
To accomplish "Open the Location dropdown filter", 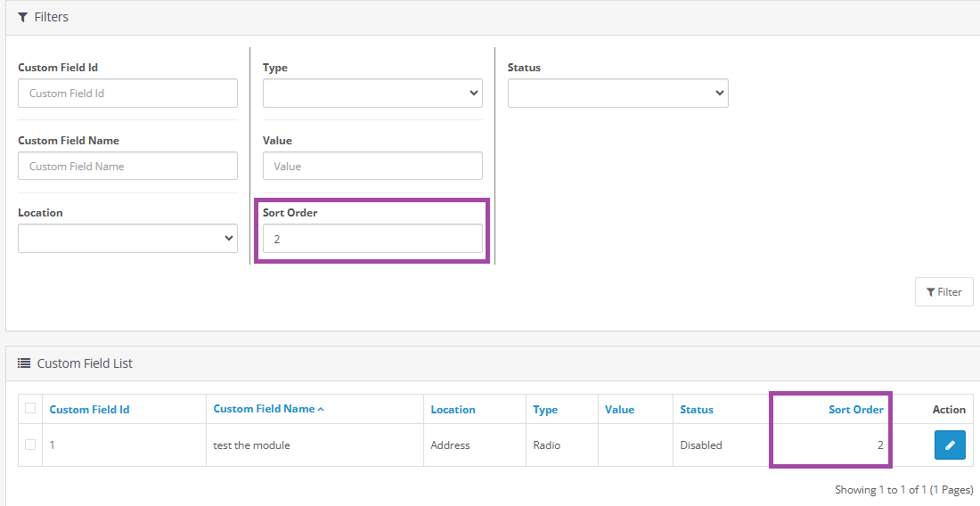I will click(x=127, y=238).
